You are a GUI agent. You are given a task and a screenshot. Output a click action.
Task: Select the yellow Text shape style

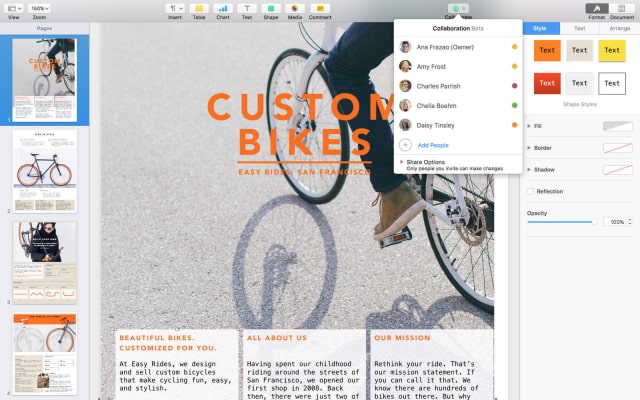611,50
